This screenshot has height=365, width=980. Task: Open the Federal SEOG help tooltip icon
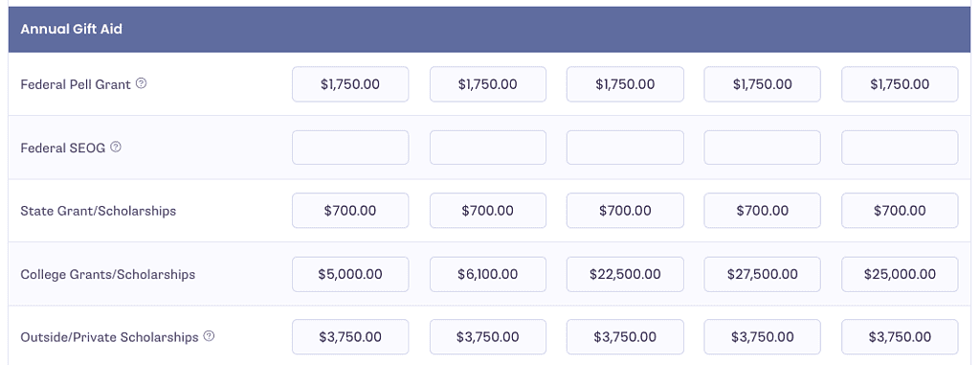[116, 148]
